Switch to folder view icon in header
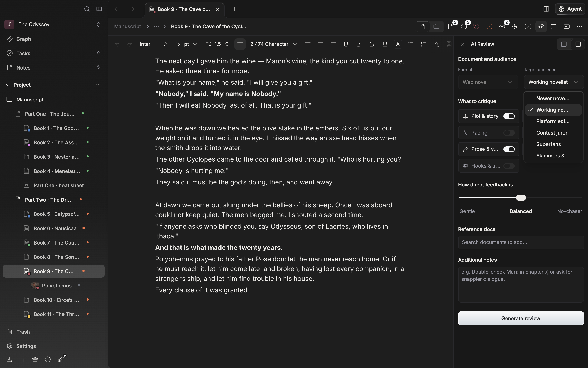The image size is (588, 368). coord(436,27)
